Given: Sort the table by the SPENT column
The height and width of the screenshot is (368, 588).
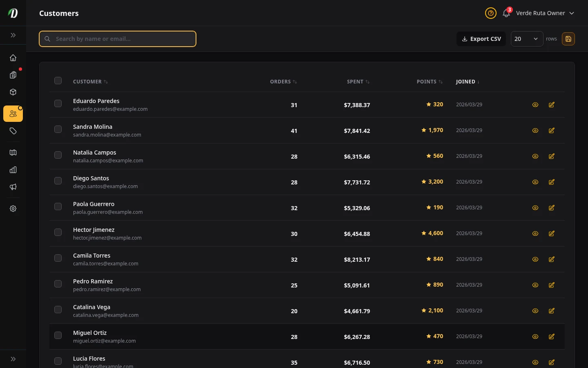Looking at the screenshot, I should tap(358, 81).
